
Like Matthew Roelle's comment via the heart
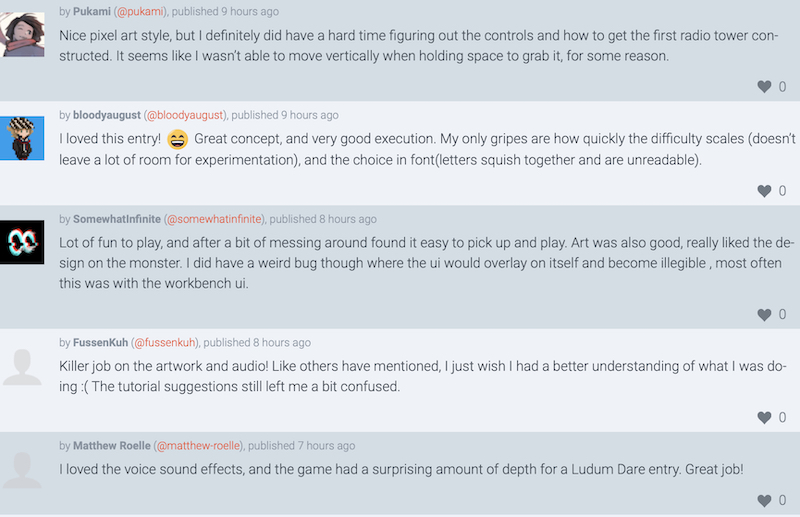764,501
